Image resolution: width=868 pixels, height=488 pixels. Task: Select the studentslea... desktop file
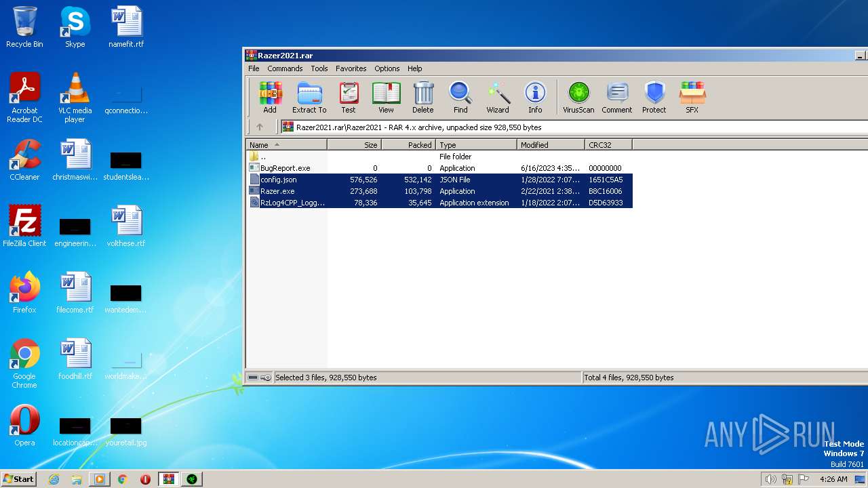click(x=126, y=165)
